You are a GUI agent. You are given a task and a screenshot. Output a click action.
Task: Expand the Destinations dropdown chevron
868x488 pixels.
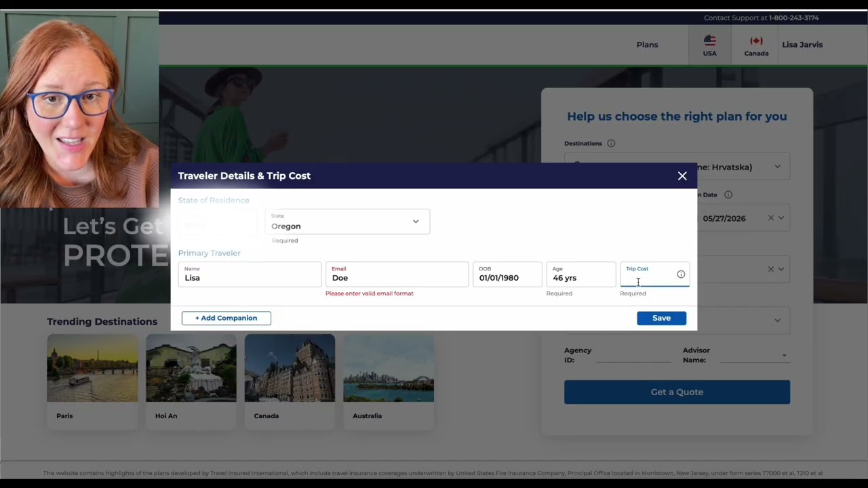coord(778,167)
